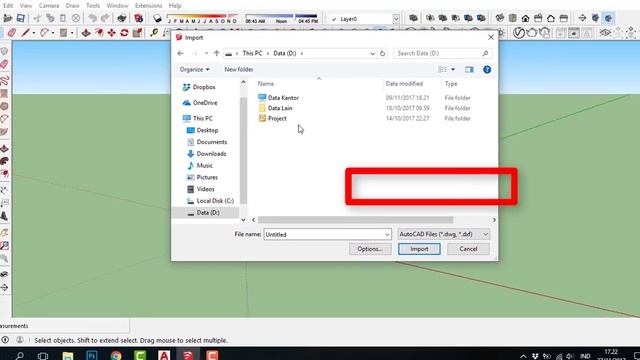Viewport: 640px width, 360px height.
Task: Toggle the Shadows display icon
Action: click(x=157, y=18)
